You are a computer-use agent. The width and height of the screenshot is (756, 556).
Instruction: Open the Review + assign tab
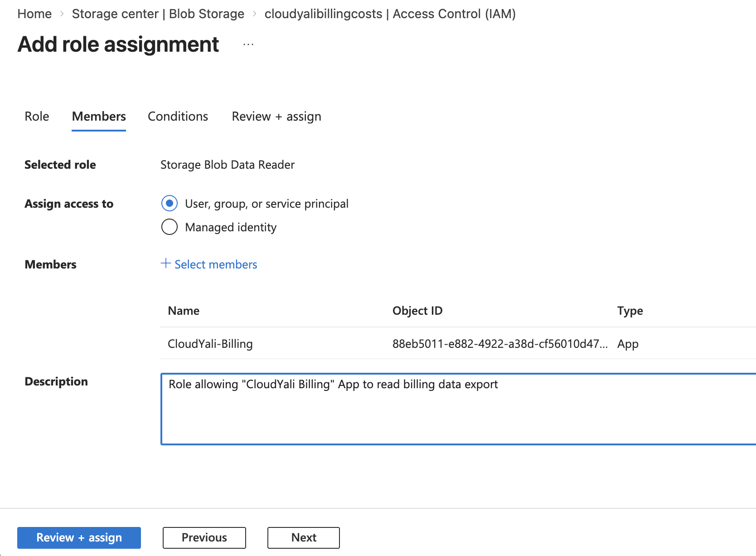(x=276, y=117)
